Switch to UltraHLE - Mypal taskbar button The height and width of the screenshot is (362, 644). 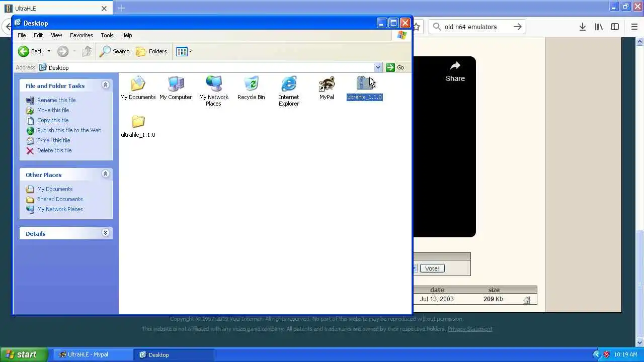pyautogui.click(x=93, y=354)
